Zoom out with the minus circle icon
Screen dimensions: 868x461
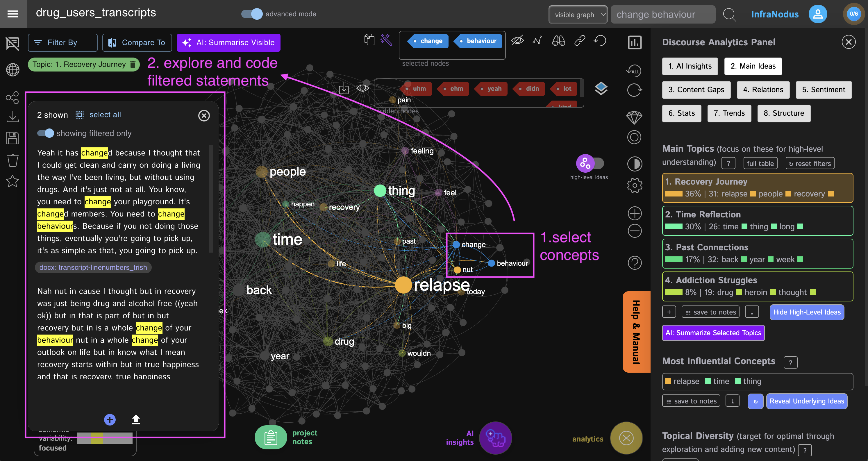[635, 231]
